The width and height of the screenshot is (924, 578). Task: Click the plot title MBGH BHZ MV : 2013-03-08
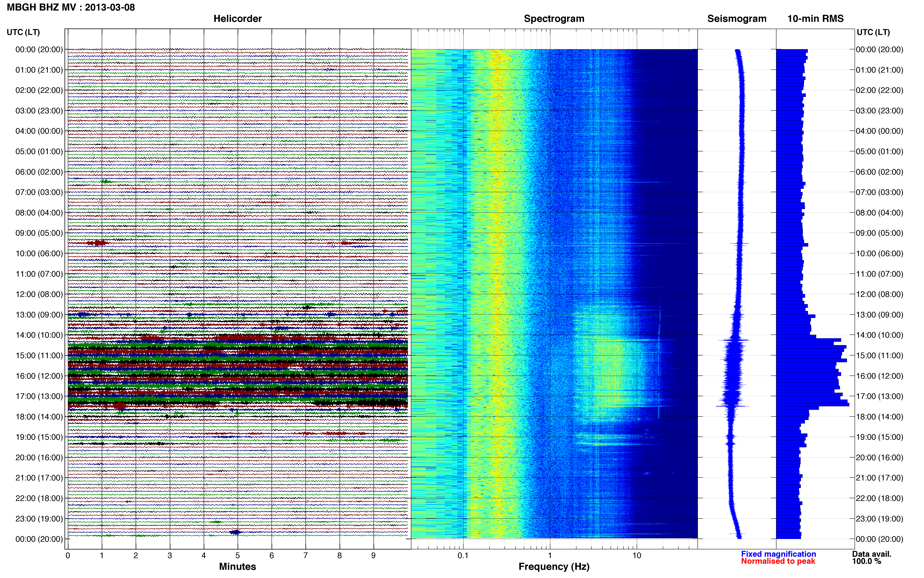[x=71, y=7]
